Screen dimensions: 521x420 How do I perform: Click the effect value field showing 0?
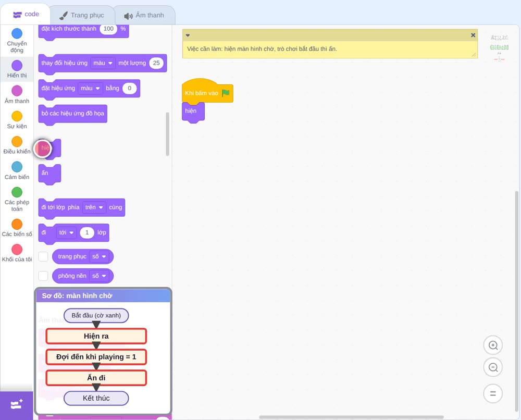pyautogui.click(x=130, y=89)
